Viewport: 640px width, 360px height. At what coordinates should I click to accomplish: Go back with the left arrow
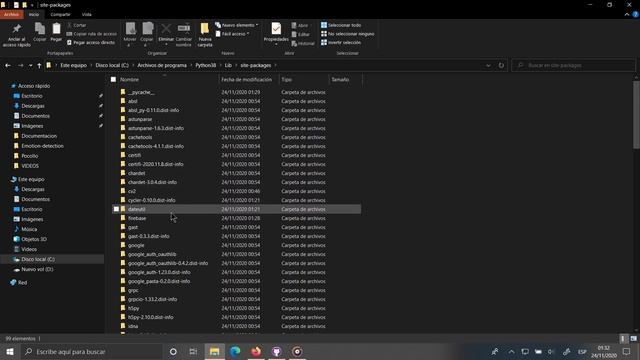(8, 65)
